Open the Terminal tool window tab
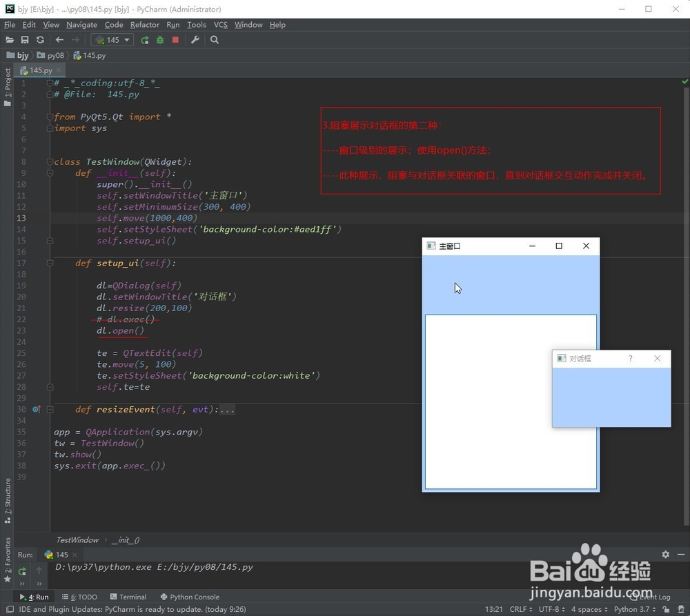This screenshot has width=690, height=616. [128, 597]
